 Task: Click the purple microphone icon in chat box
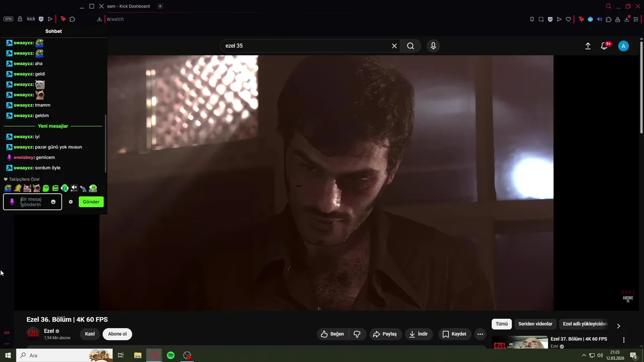coord(12,202)
